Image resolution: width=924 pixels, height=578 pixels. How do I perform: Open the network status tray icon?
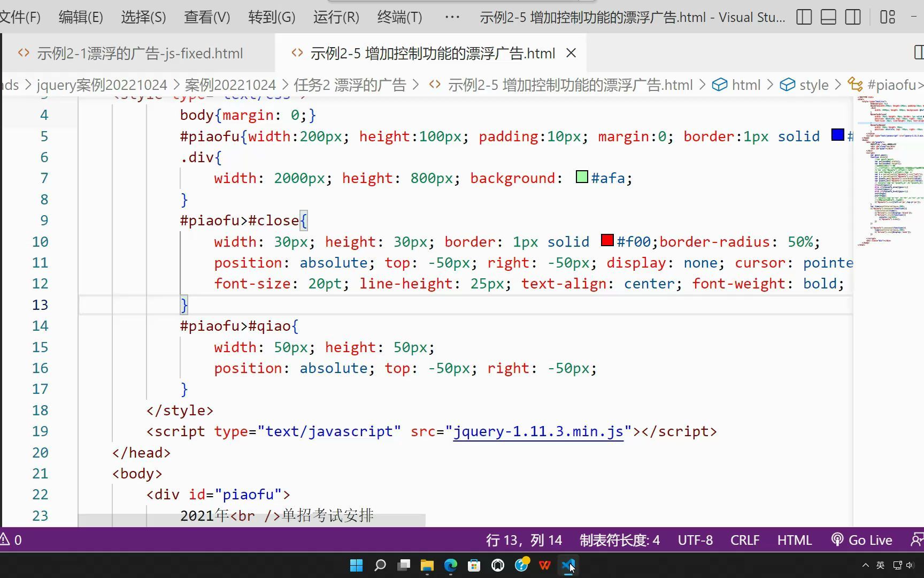(x=897, y=565)
